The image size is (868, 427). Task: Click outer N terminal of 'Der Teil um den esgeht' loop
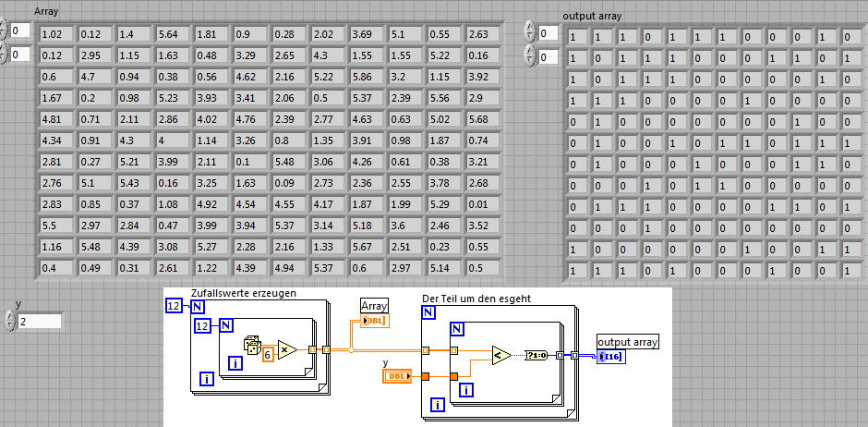(x=428, y=313)
